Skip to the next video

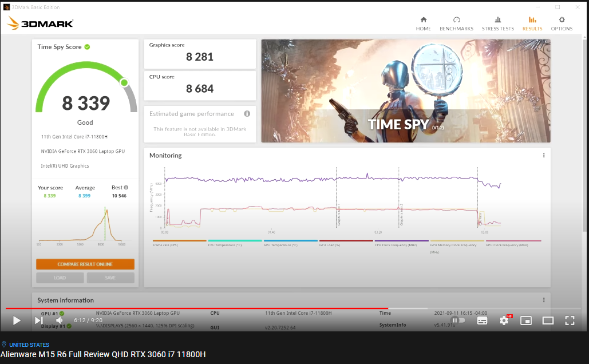(x=39, y=321)
